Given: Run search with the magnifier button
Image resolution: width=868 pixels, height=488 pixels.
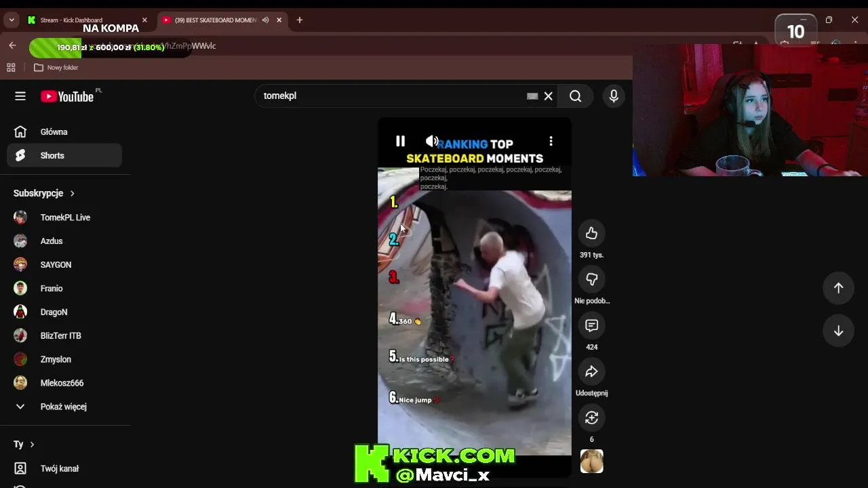Looking at the screenshot, I should pos(576,96).
